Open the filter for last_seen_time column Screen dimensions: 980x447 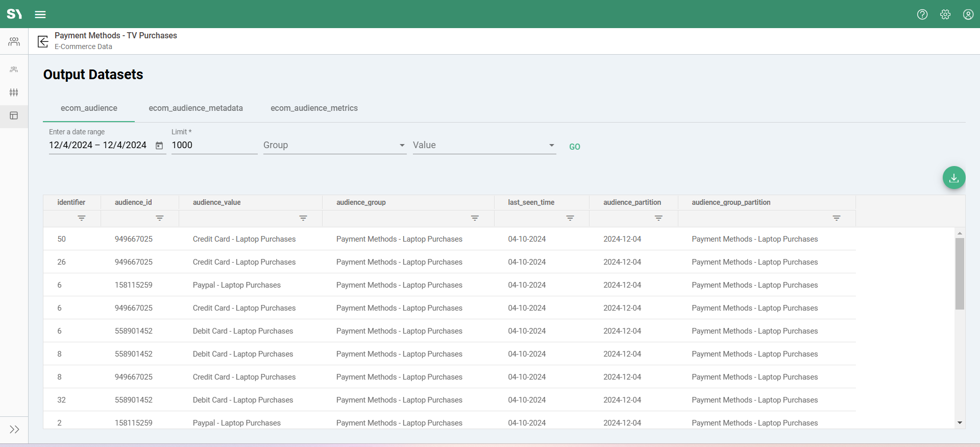[x=570, y=218]
